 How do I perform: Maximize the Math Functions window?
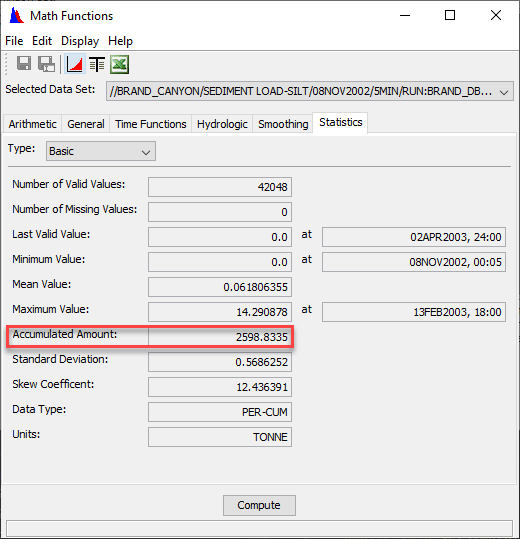pos(450,15)
